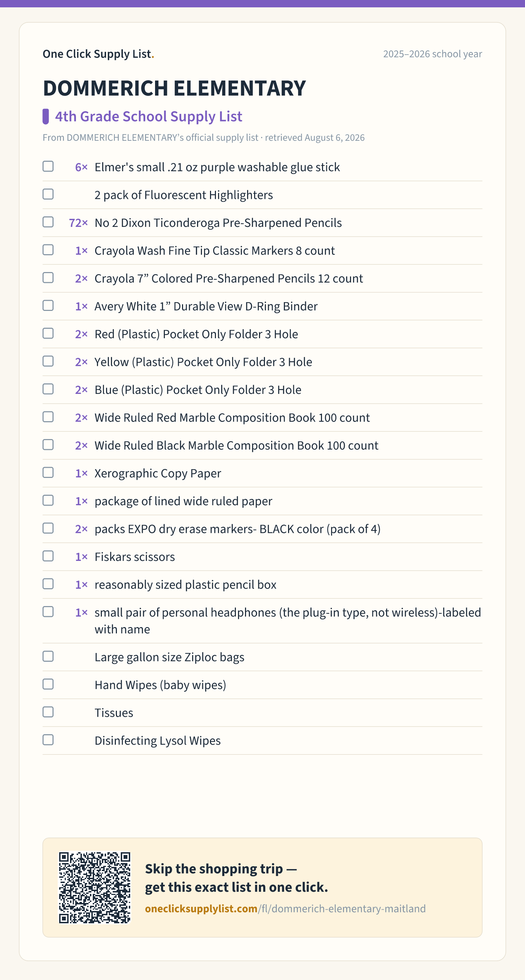Tick the EXPO dry erase markers checkbox
This screenshot has height=980, width=525.
point(48,528)
